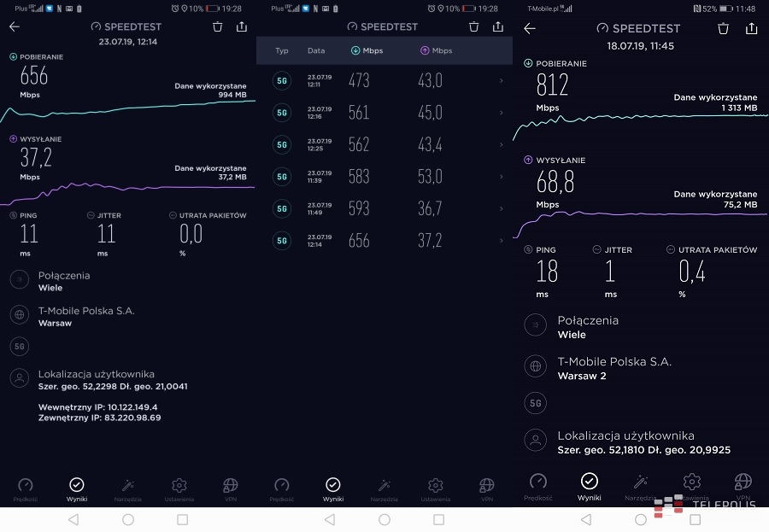
Task: Expand the 583 Mbps result row chevron
Action: [501, 177]
